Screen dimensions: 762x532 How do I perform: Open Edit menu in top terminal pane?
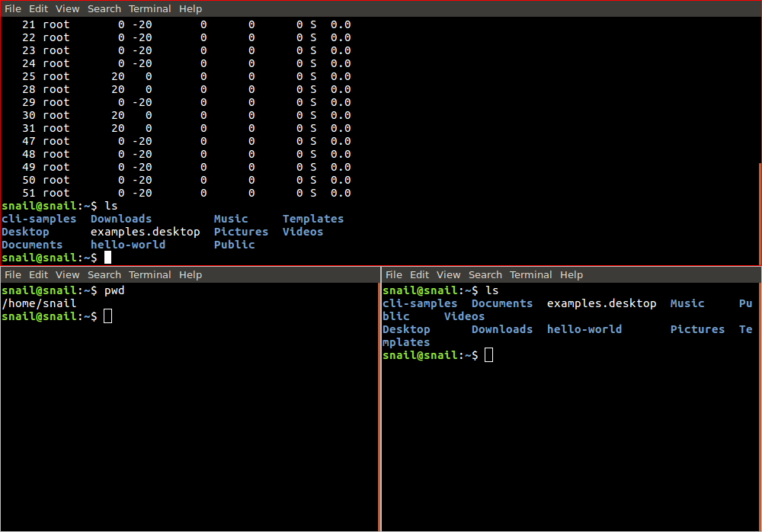tap(38, 9)
